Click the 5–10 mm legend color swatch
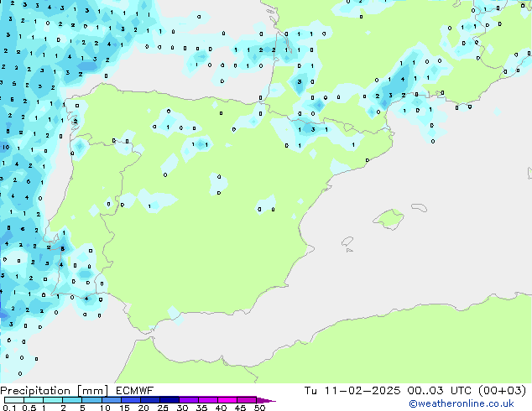This screenshot has height=411, width=532. (x=91, y=400)
